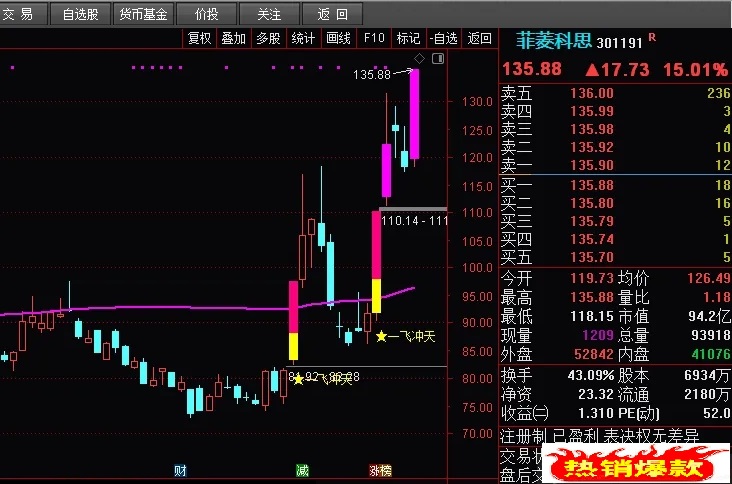This screenshot has height=484, width=732.
Task: Click the chart toolbar 返回 button
Action: coord(479,38)
